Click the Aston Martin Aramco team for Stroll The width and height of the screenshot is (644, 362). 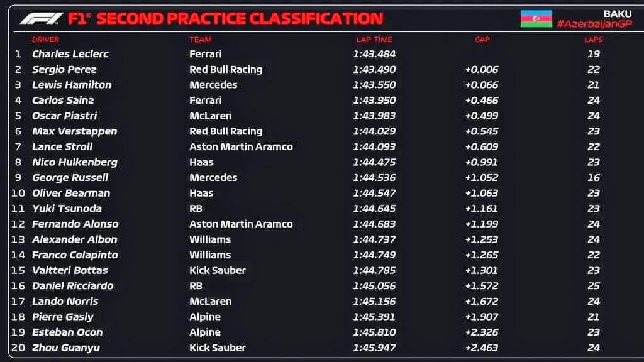(x=241, y=146)
